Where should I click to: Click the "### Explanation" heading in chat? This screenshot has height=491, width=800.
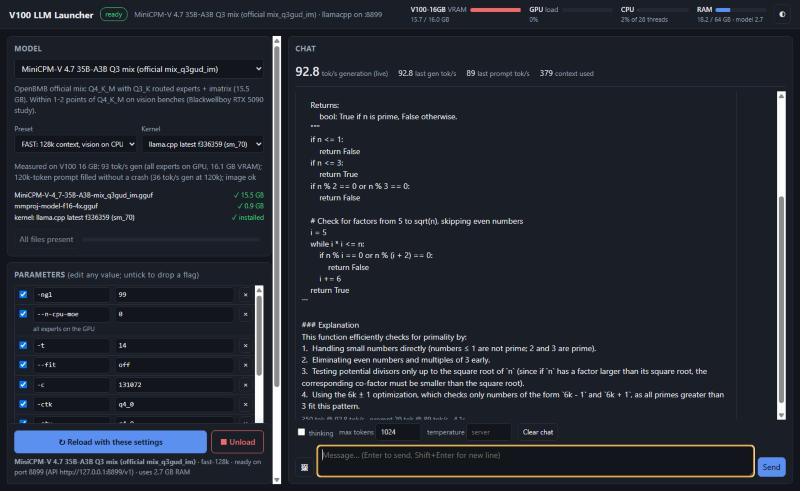click(330, 325)
